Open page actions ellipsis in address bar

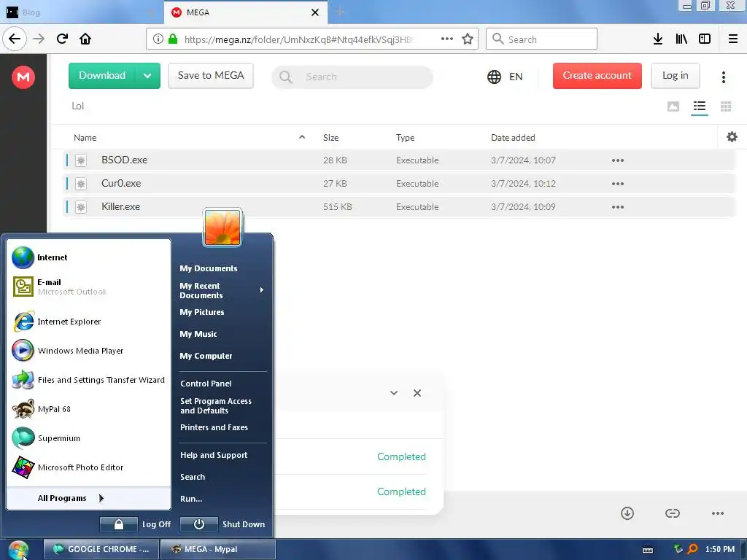coord(447,39)
